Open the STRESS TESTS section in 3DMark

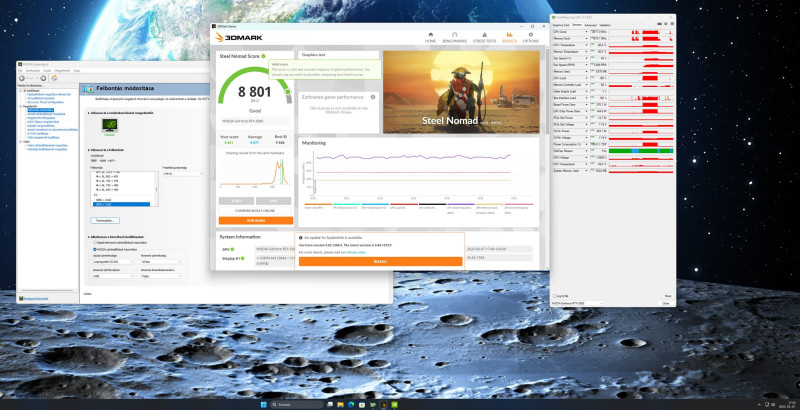point(484,37)
